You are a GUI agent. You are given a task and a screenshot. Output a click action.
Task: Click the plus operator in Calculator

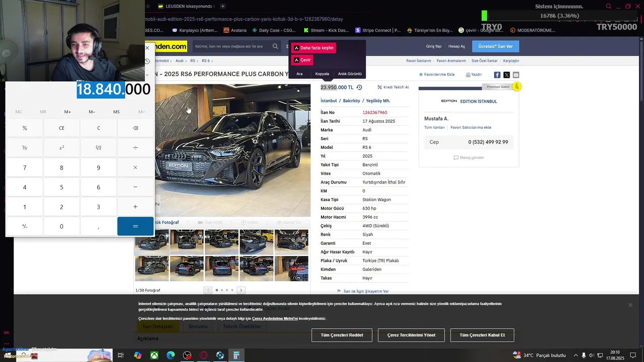tap(135, 207)
